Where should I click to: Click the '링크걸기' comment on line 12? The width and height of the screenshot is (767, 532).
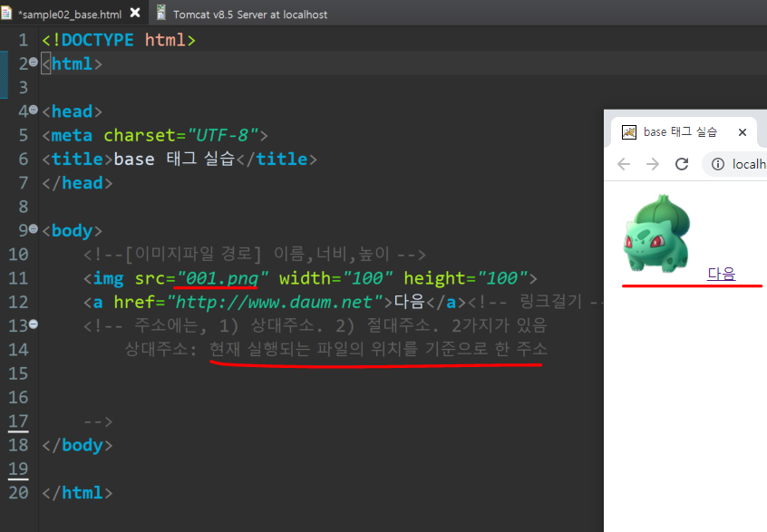[551, 302]
